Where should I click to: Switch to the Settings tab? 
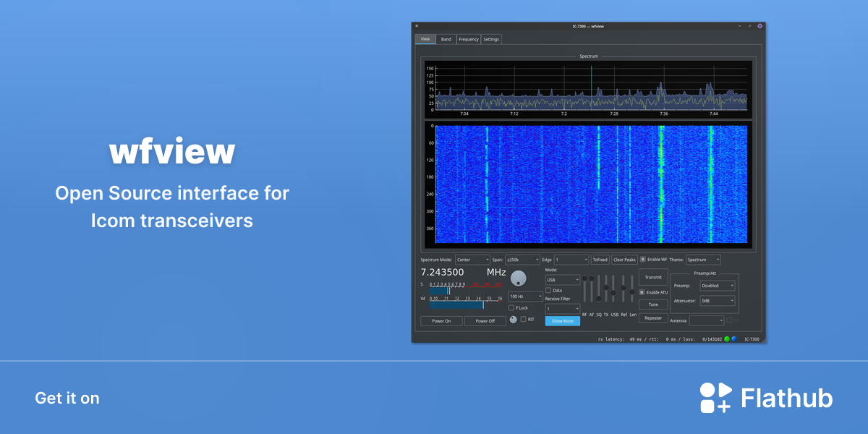coord(491,39)
